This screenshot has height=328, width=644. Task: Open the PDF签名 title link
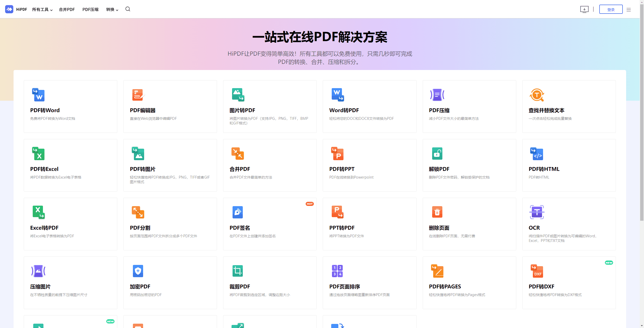pos(240,228)
